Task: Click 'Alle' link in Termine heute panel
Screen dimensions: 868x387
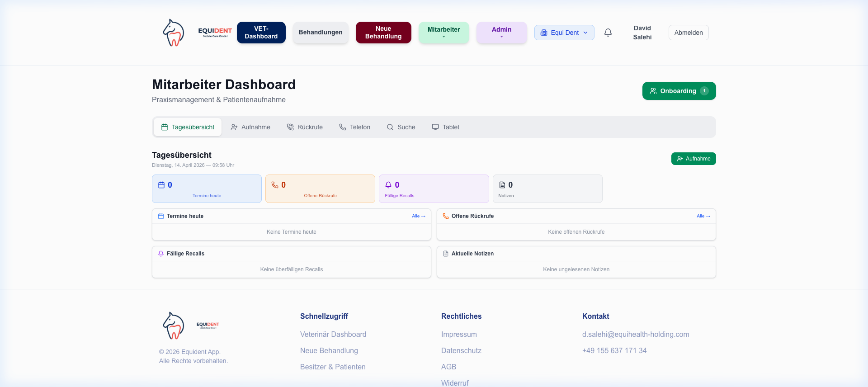Action: 418,216
